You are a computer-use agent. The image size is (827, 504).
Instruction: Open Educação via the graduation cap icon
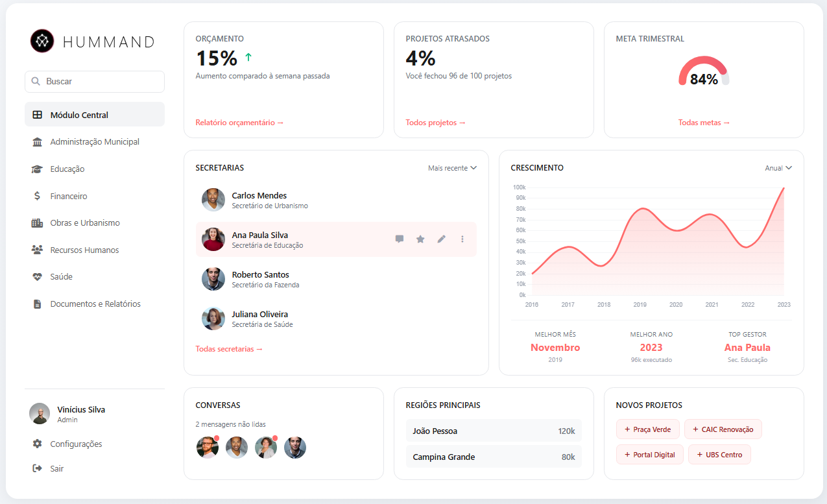click(38, 169)
